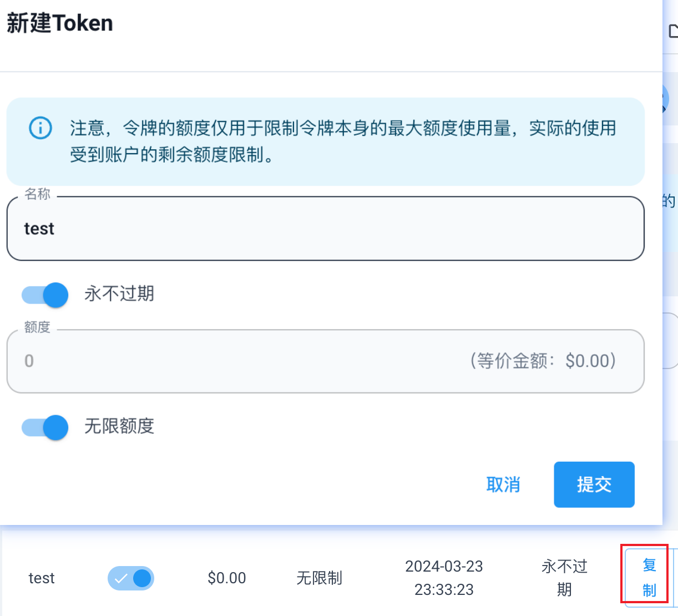Screen dimensions: 678x616
Task: Click the 永不过期 label beside the dialog switch
Action: click(119, 294)
